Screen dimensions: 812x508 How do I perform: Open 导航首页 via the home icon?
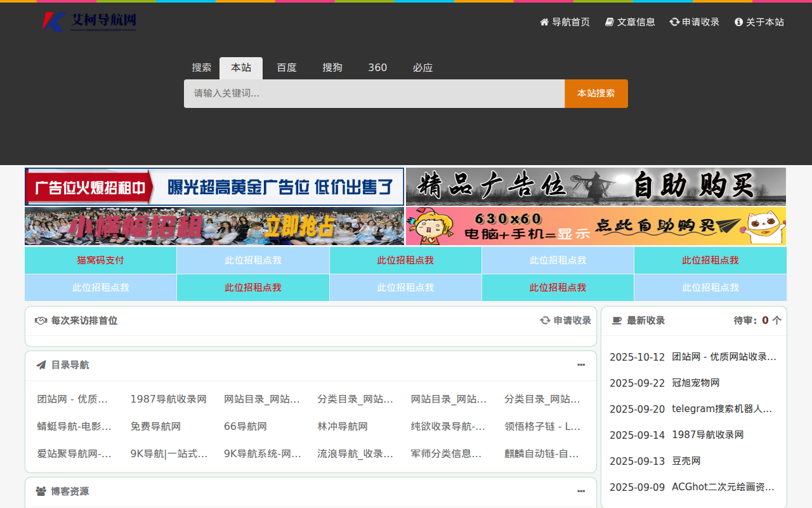[x=544, y=22]
